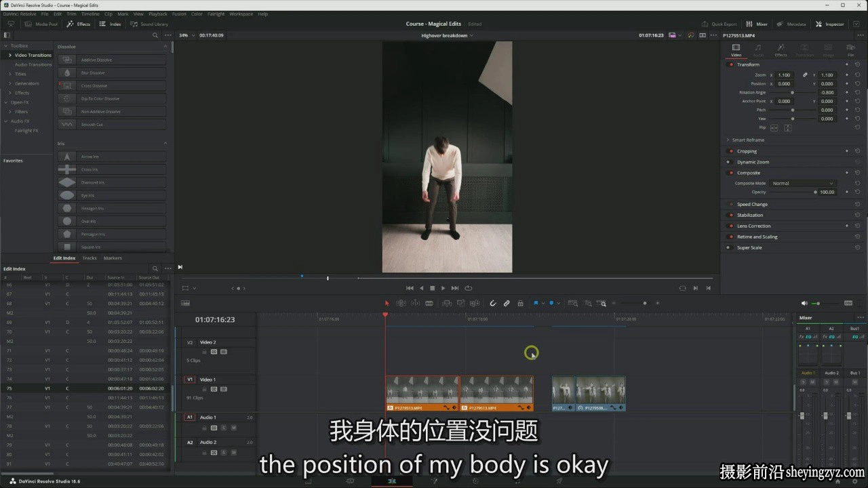Toggle Position Lock padlock icon in toolbar

click(x=520, y=303)
